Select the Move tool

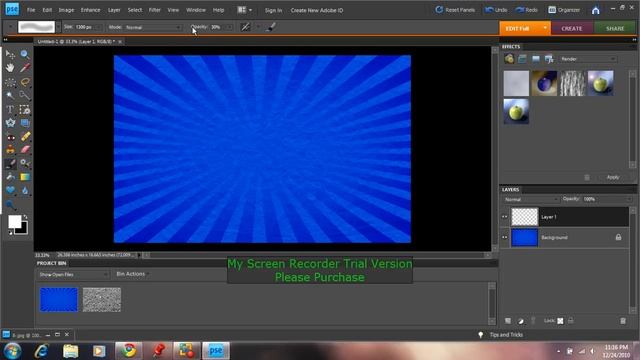click(x=10, y=54)
